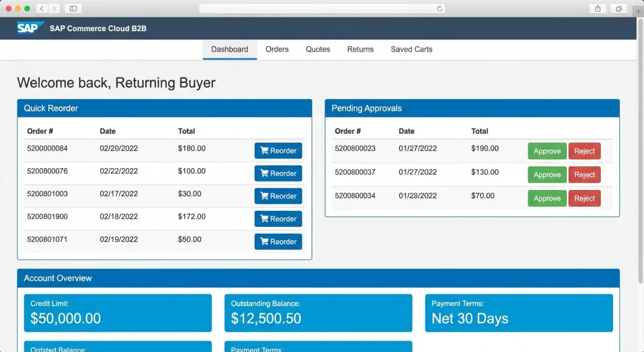This screenshot has width=644, height=352.
Task: Navigate to the Quotes section
Action: point(318,49)
